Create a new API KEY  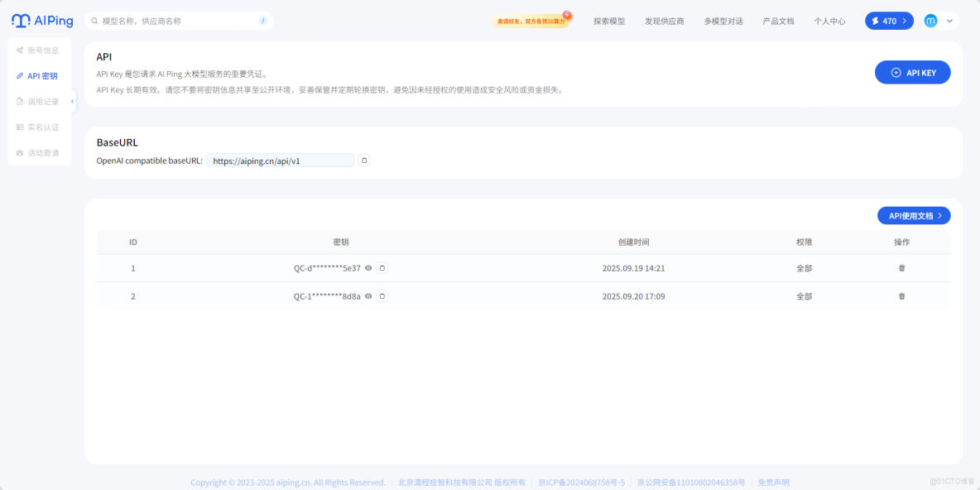[912, 72]
